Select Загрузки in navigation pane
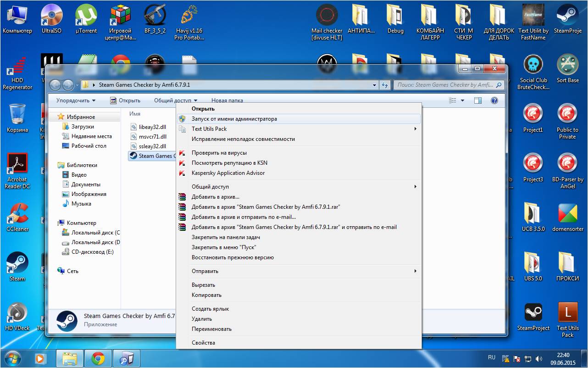This screenshot has height=368, width=588. tap(83, 127)
